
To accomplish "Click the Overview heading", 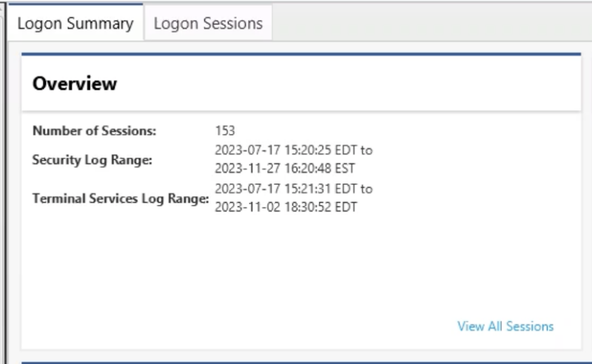I will [75, 83].
